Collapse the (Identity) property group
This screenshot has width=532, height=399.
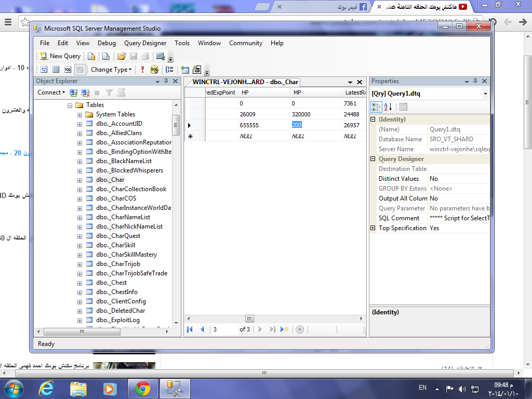tap(373, 119)
